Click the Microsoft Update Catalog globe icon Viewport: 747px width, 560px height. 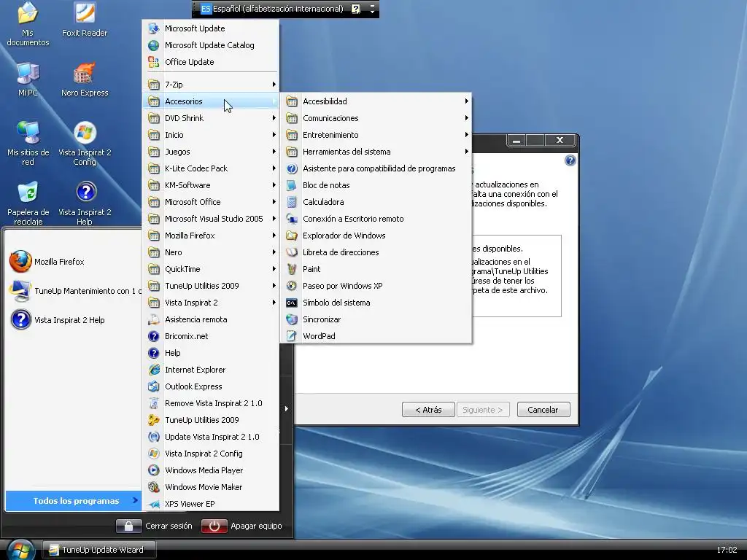click(x=154, y=45)
